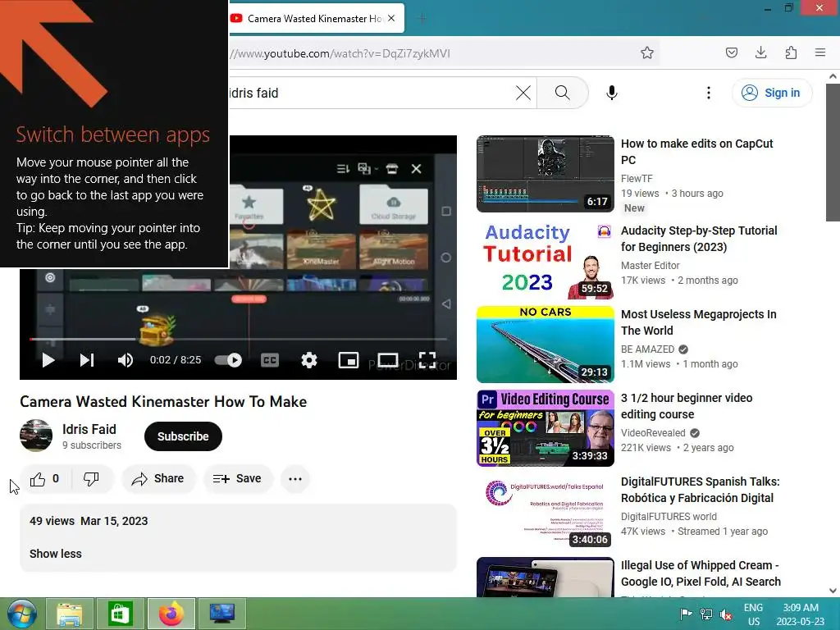
Task: Open the Firefox application hamburger menu
Action: tap(820, 52)
